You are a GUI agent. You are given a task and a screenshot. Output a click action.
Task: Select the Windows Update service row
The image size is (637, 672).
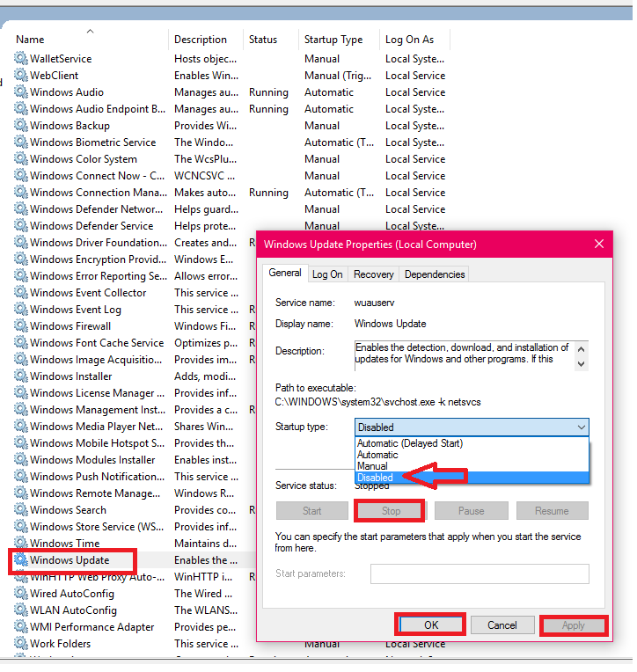pos(135,559)
